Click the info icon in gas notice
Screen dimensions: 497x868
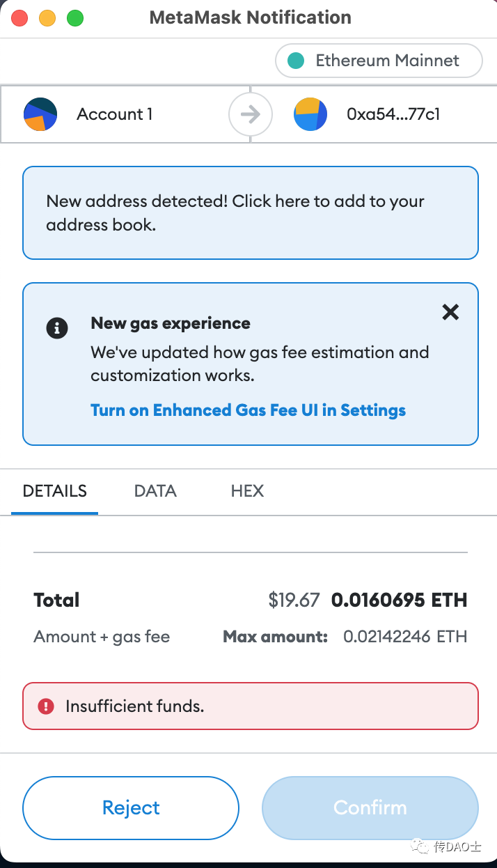57,327
